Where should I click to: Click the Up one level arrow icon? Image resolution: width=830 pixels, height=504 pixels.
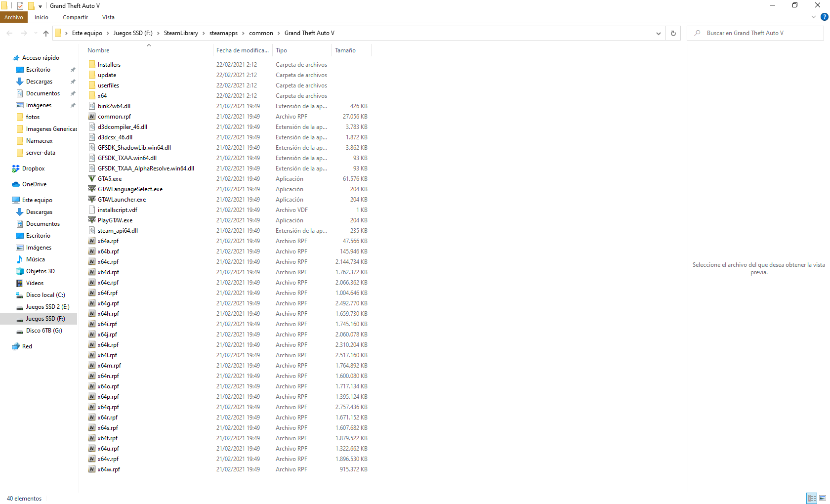pyautogui.click(x=46, y=33)
